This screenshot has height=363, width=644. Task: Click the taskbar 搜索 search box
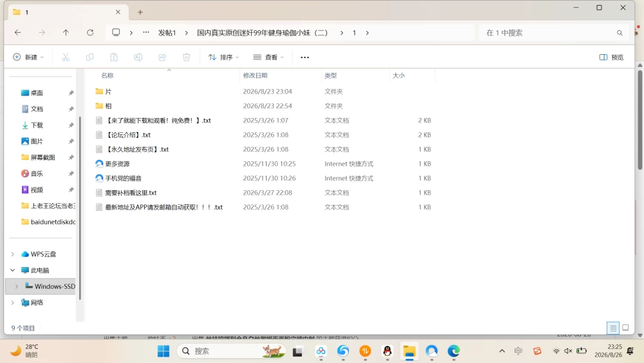point(231,351)
